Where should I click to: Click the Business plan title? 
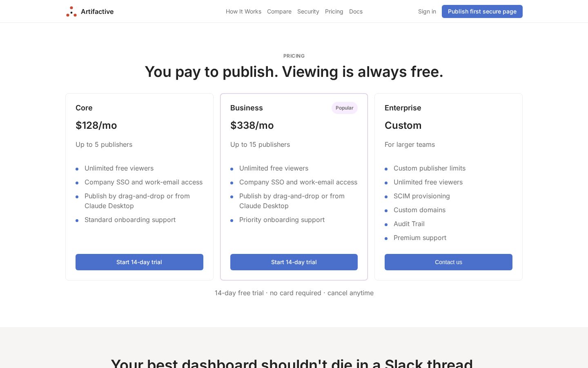[247, 108]
